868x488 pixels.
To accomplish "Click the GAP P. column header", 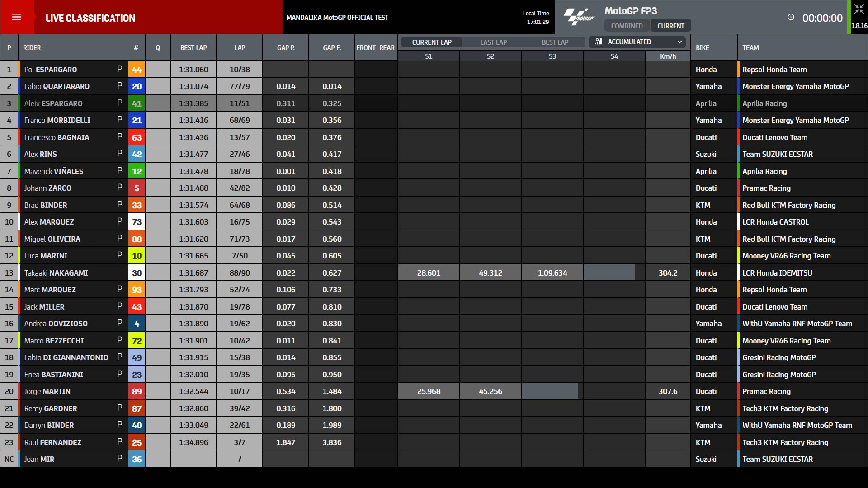I will pyautogui.click(x=286, y=47).
